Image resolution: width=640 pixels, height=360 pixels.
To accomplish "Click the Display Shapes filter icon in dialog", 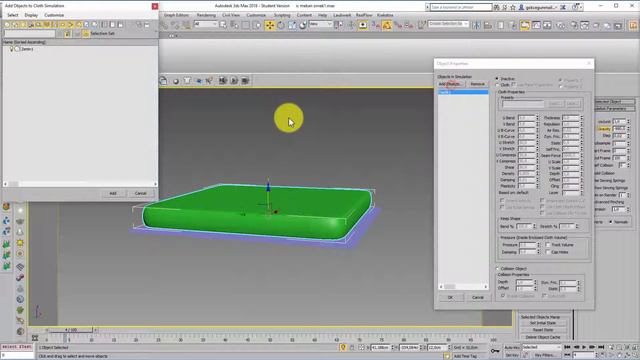I will (x=15, y=24).
